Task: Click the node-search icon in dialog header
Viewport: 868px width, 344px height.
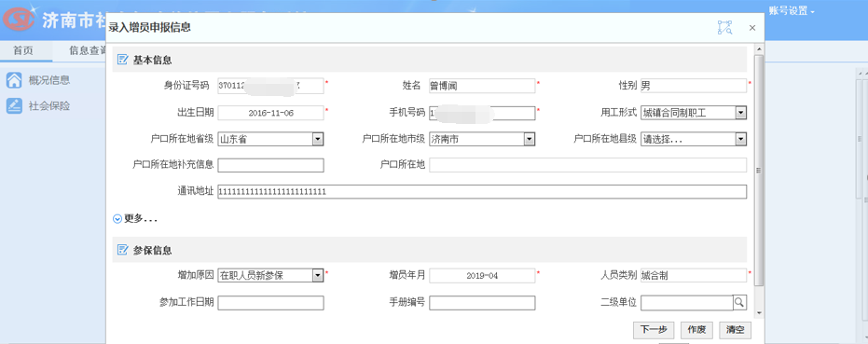Action: click(x=724, y=28)
